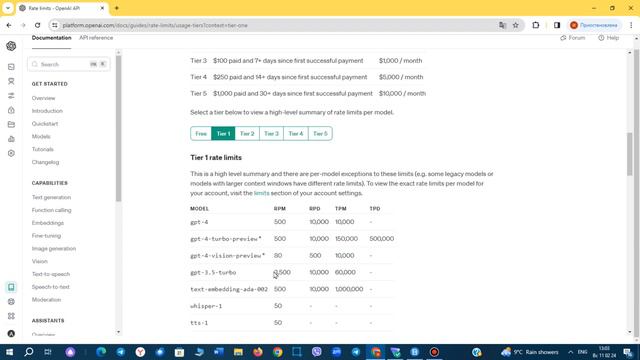Open Firefox from the taskbar
Viewport: 640px width, 360px height.
pos(258,352)
